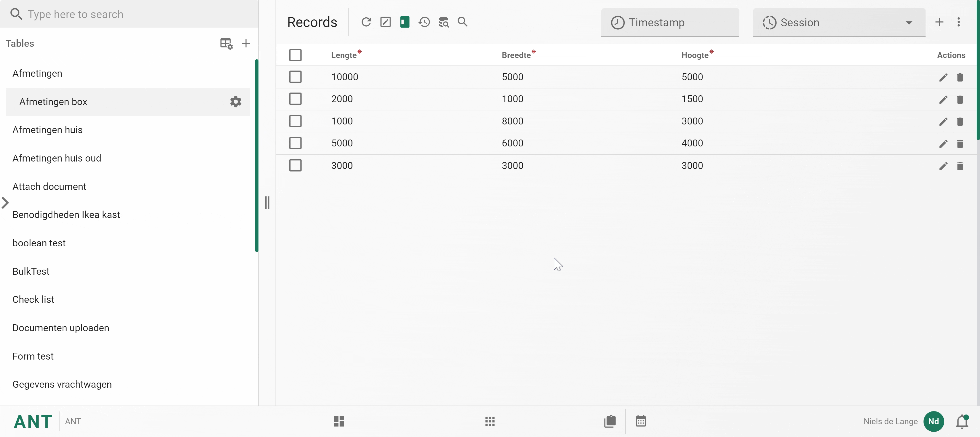Open settings gear for Afmetingen box

point(235,101)
